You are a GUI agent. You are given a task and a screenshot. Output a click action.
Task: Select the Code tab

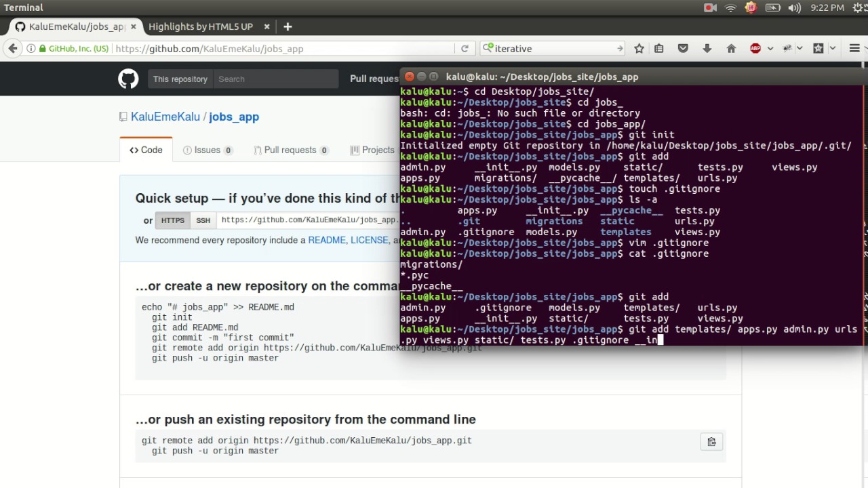point(146,150)
